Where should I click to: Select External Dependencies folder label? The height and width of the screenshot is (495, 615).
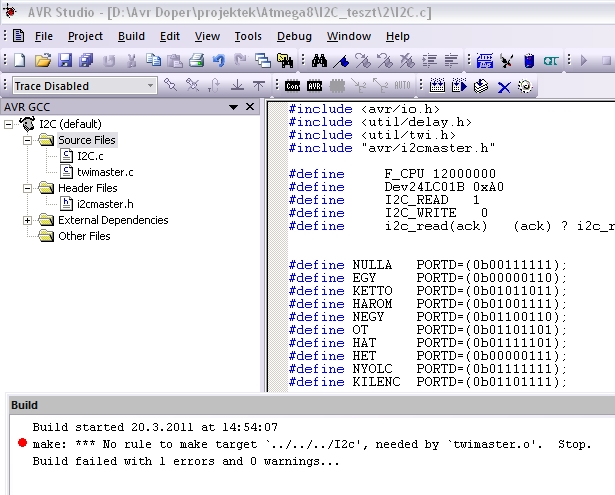[113, 220]
